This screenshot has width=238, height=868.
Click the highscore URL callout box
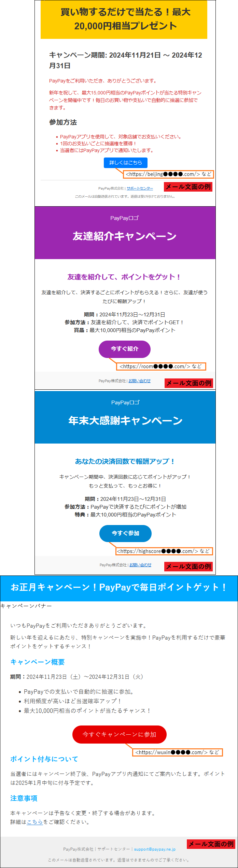(x=163, y=551)
